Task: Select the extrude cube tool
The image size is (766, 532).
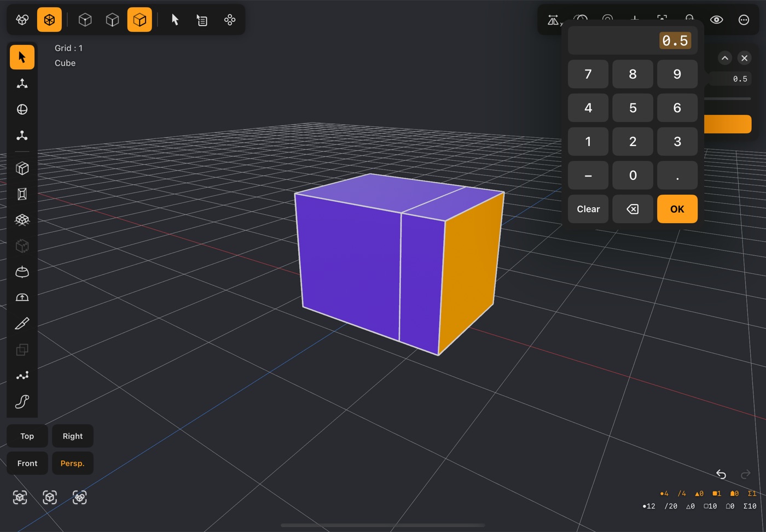Action: coord(22,168)
